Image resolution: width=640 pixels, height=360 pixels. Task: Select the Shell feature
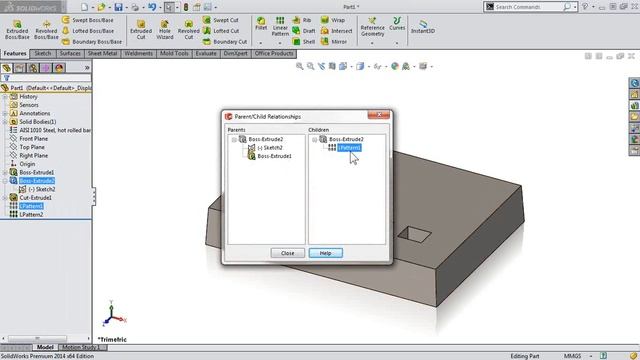pyautogui.click(x=304, y=42)
